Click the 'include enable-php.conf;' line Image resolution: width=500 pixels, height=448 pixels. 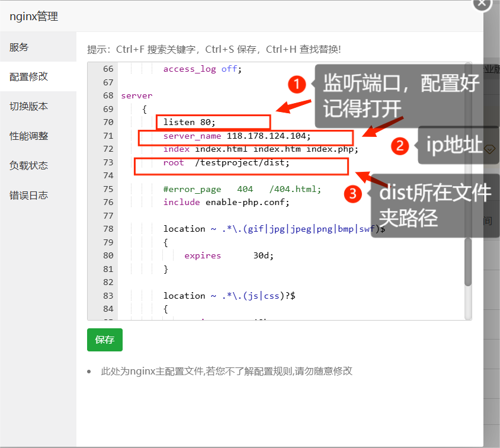[x=226, y=202]
